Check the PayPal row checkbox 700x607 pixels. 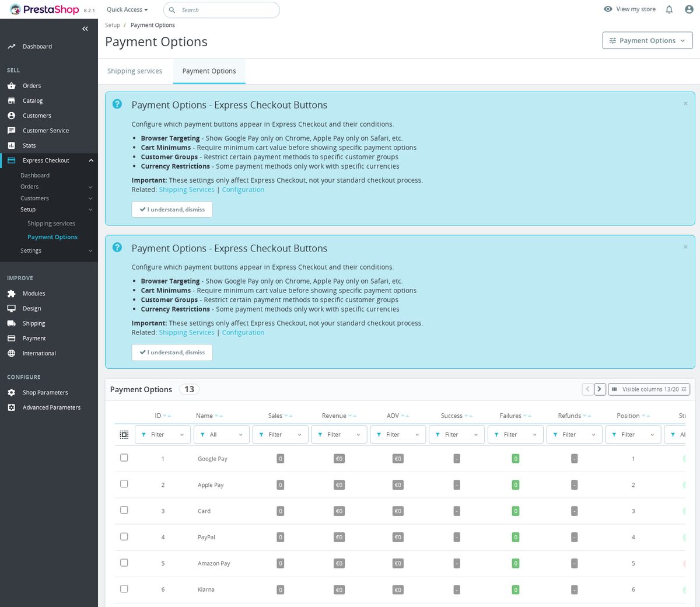124,536
